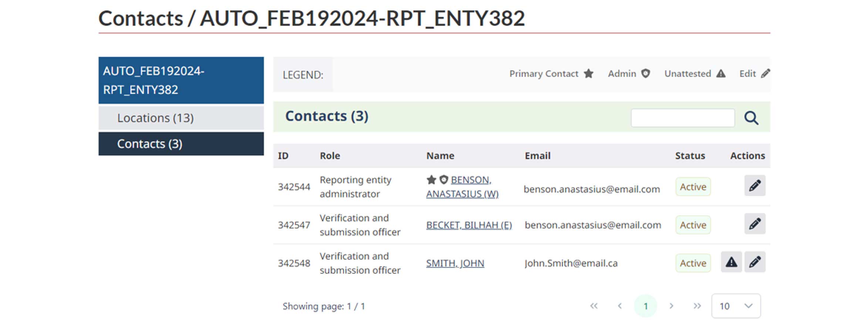
Task: Click the unattested warning icon for John Smith
Action: coord(731,262)
